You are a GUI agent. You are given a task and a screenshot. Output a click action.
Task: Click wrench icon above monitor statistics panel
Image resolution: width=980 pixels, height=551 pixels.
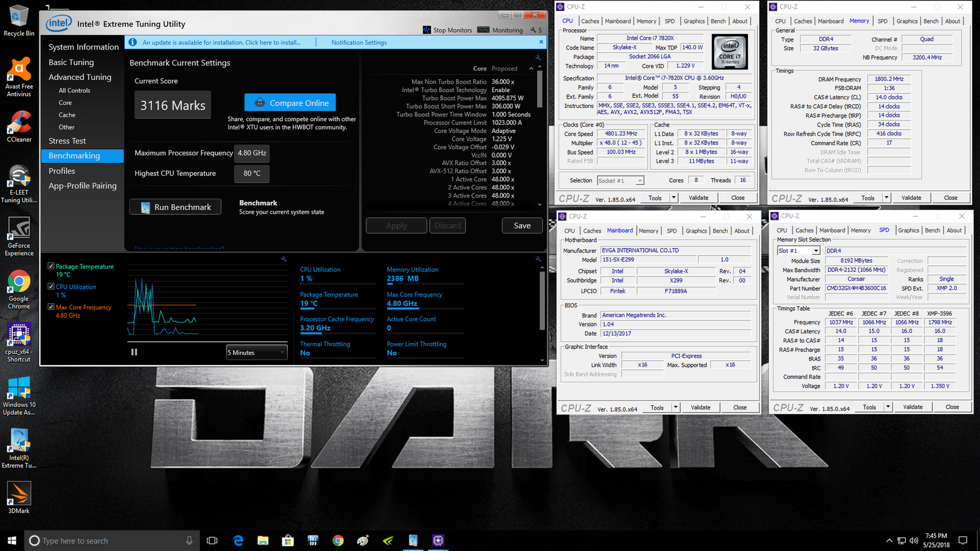(538, 259)
